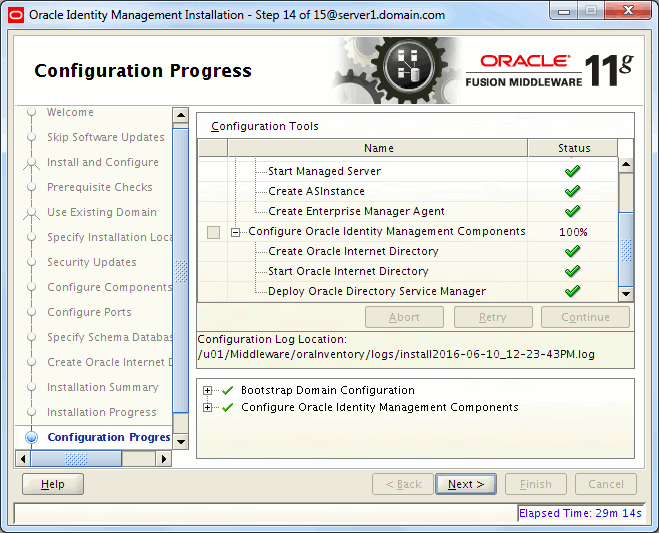Select the Start Managed Server row
Screen dimensions: 659x533
pyautogui.click(x=362, y=171)
